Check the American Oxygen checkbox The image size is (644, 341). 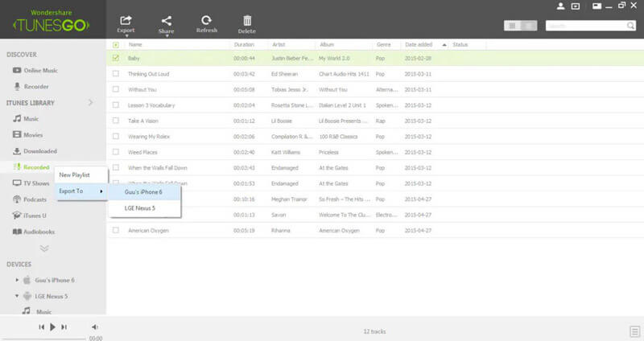(x=116, y=230)
